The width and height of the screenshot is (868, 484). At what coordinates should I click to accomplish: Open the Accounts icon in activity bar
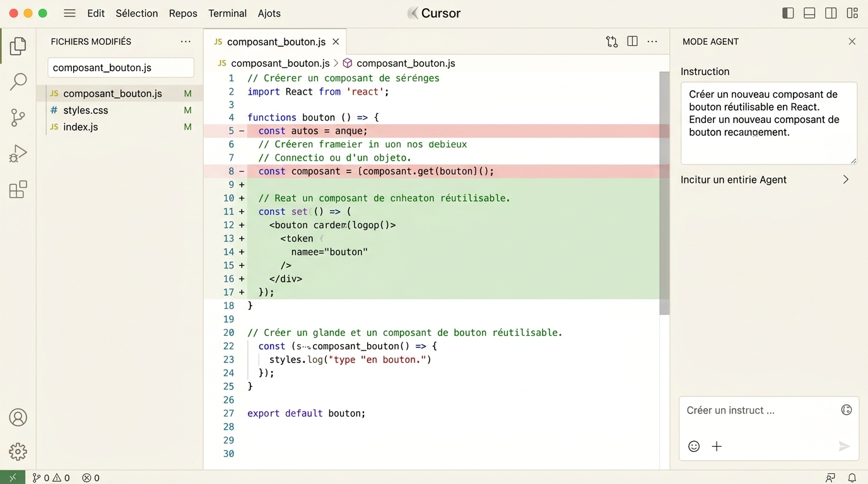(18, 417)
